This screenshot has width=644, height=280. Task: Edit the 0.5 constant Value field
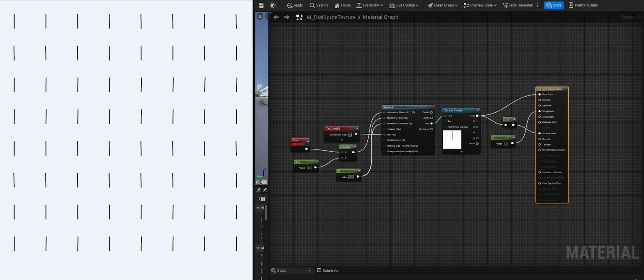coord(309,168)
